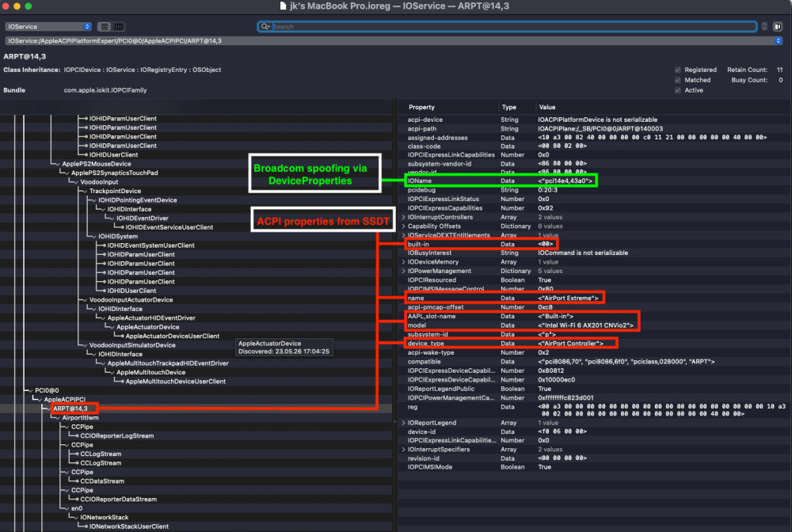Toggle the Registered checkbox
The height and width of the screenshot is (532, 792).
pos(678,70)
